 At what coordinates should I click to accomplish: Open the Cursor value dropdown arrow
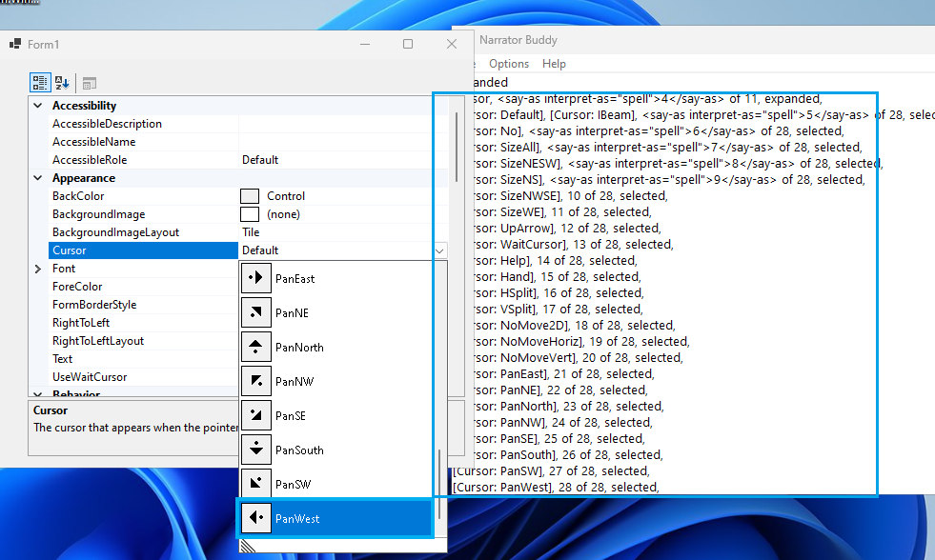pos(438,250)
